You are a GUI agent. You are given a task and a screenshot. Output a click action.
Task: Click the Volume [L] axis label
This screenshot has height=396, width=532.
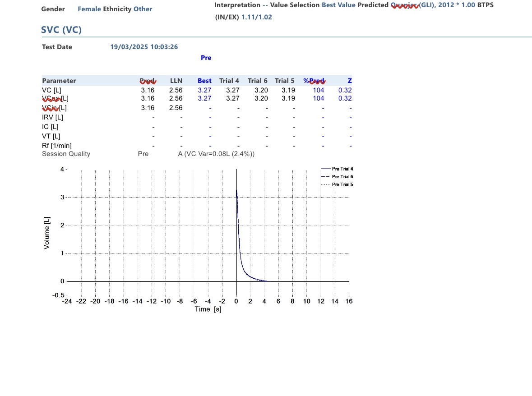(x=47, y=233)
